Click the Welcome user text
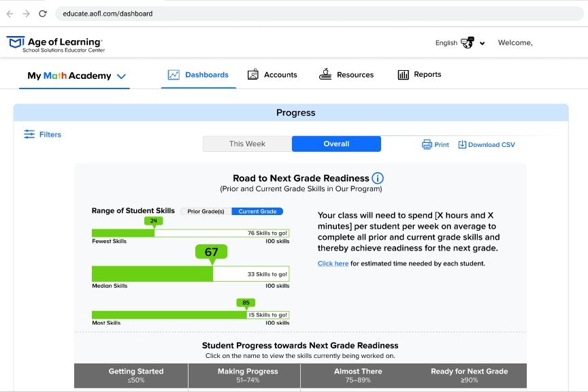Screen dimensions: 588x392 point(515,43)
